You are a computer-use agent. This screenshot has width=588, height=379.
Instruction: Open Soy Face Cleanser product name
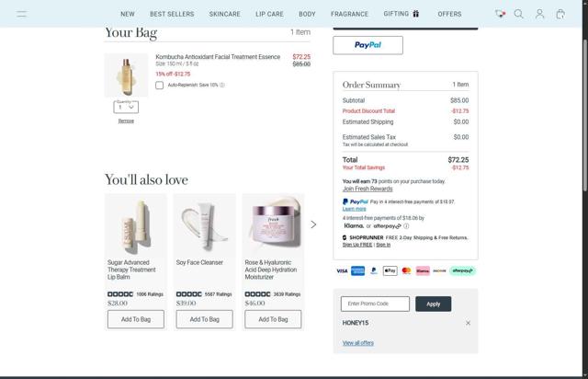click(199, 262)
